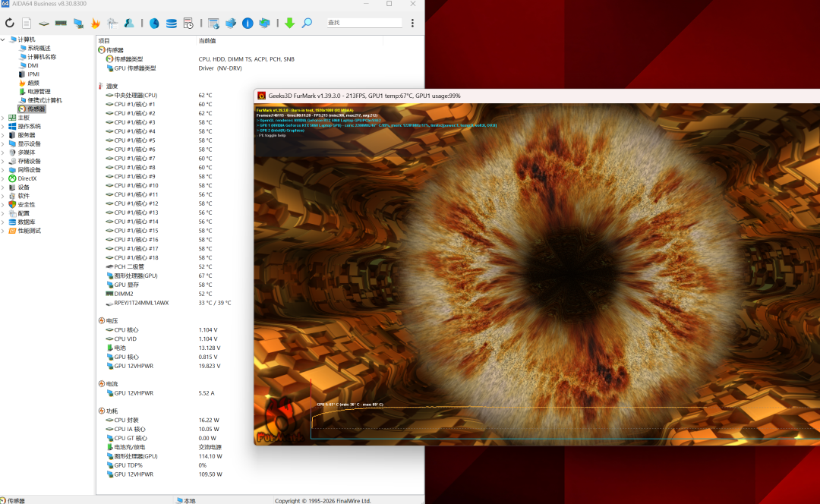Collapse the 计算机 tree node
The width and height of the screenshot is (820, 504).
tap(3, 39)
